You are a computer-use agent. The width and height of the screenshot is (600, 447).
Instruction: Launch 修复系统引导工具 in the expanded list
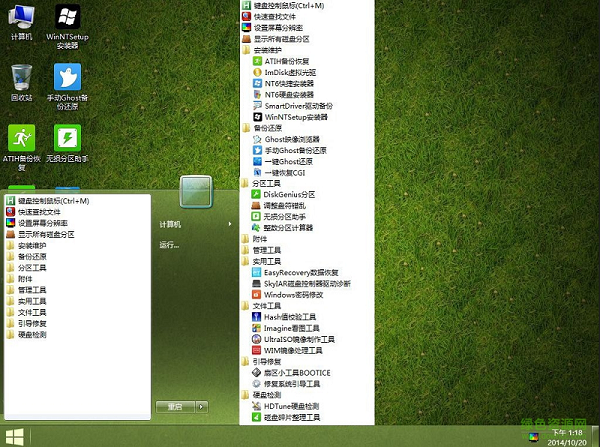(x=286, y=384)
